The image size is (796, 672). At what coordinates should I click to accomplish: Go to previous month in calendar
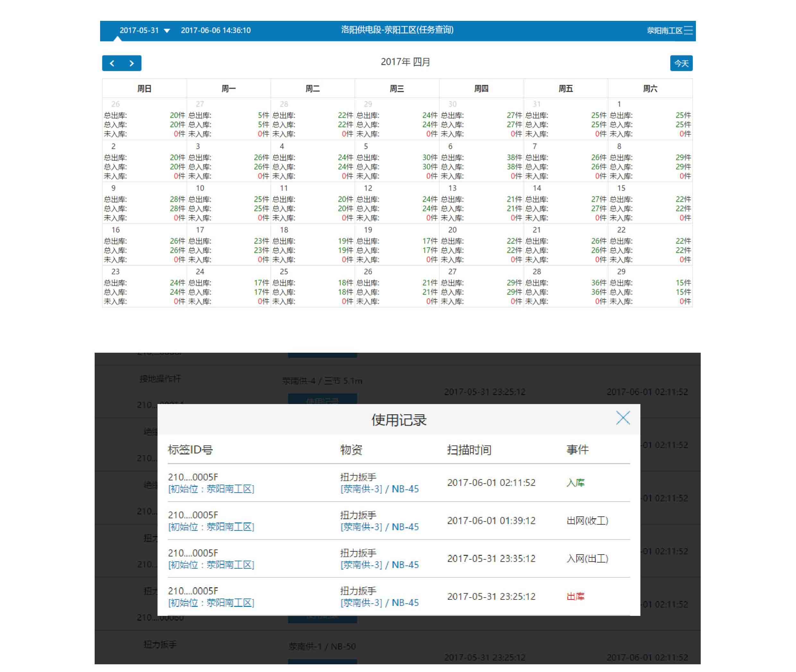pos(112,63)
